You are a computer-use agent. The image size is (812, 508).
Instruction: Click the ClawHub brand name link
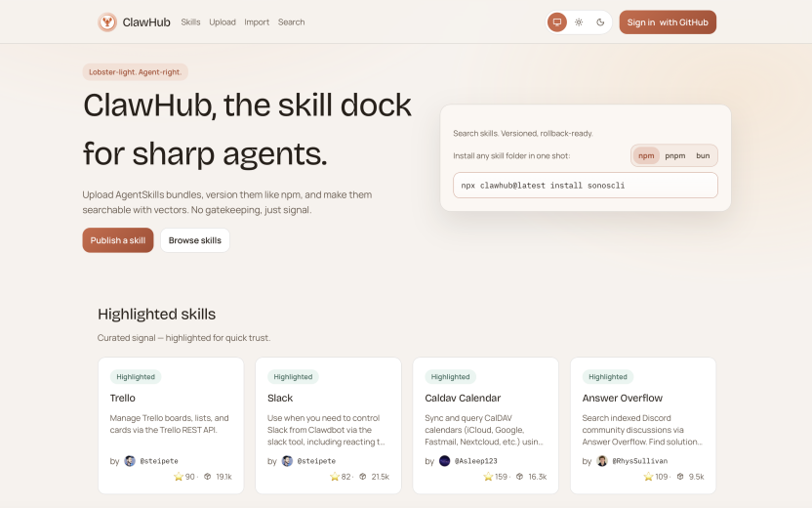pos(146,22)
